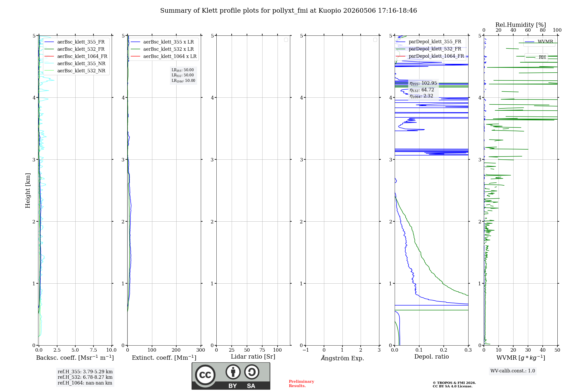Viewport: 577px width, 392px height.
Task: Click the WVMR g*kg axis label
Action: tap(521, 358)
